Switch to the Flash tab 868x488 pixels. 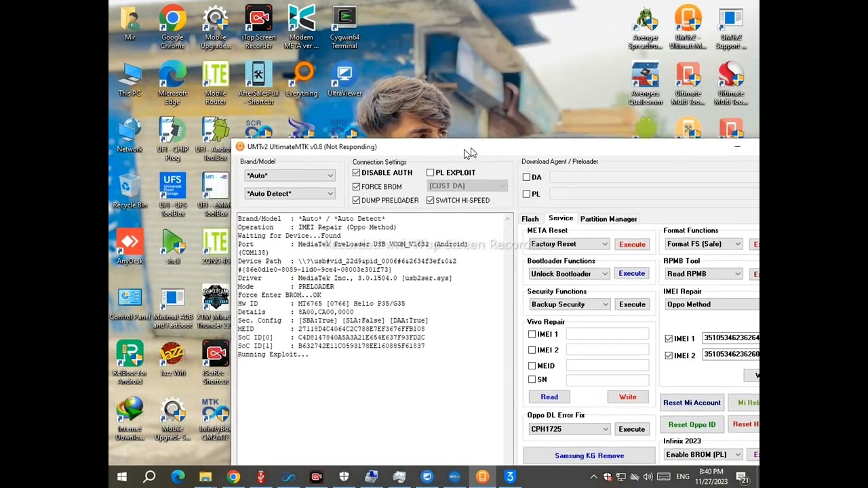[x=530, y=219]
